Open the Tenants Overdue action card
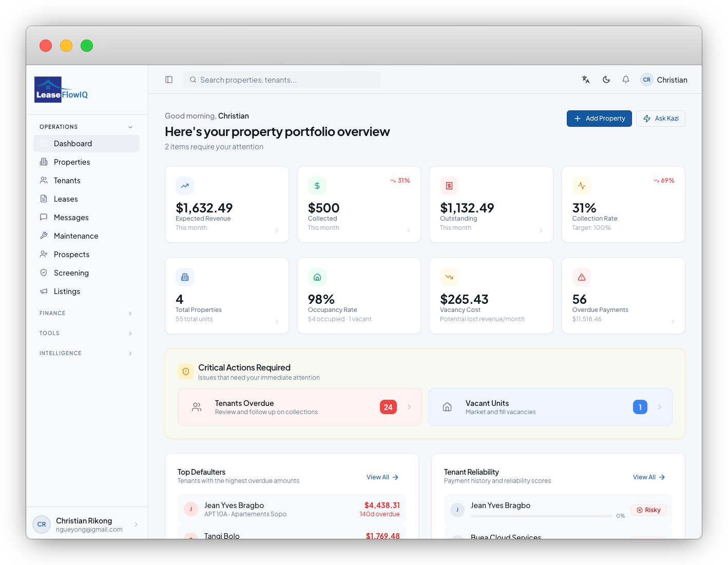728x565 pixels. pyautogui.click(x=300, y=407)
